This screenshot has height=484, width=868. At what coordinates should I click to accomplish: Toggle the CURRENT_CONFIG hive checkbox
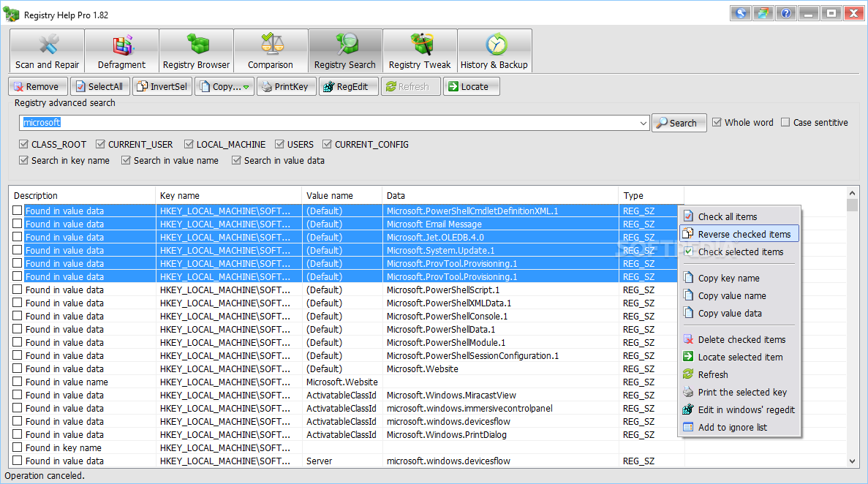(x=327, y=145)
